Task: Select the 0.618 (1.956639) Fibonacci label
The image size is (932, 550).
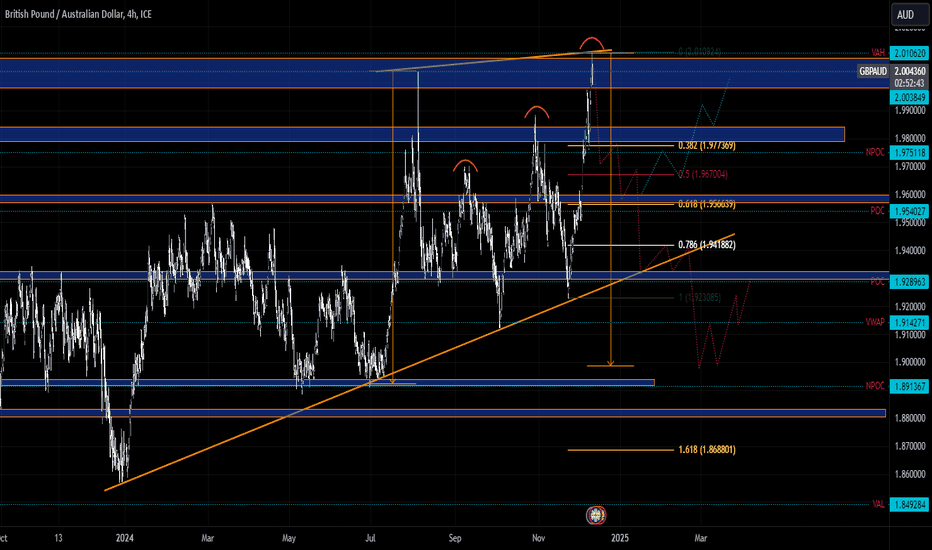Action: tap(707, 204)
